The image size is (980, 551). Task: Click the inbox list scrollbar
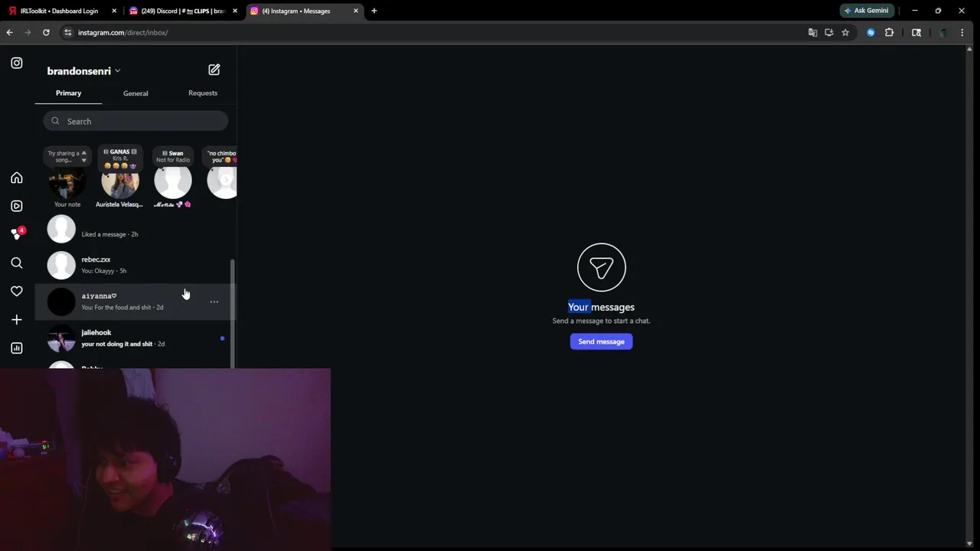233,314
